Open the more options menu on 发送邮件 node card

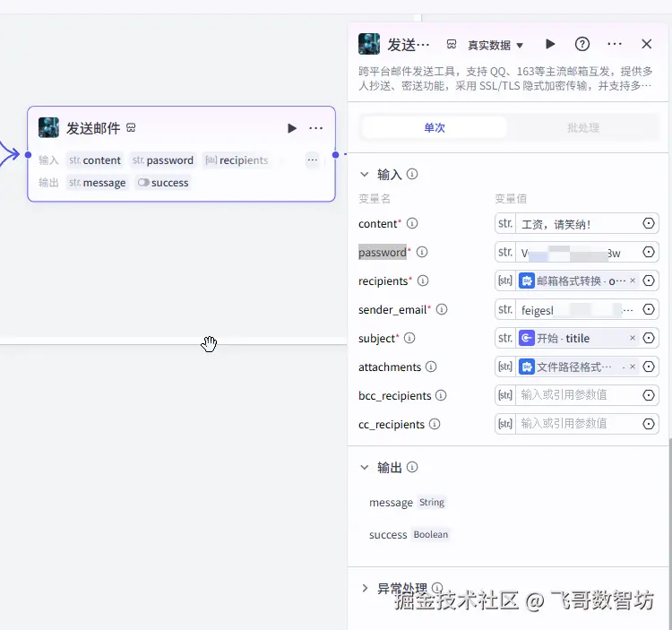click(316, 128)
